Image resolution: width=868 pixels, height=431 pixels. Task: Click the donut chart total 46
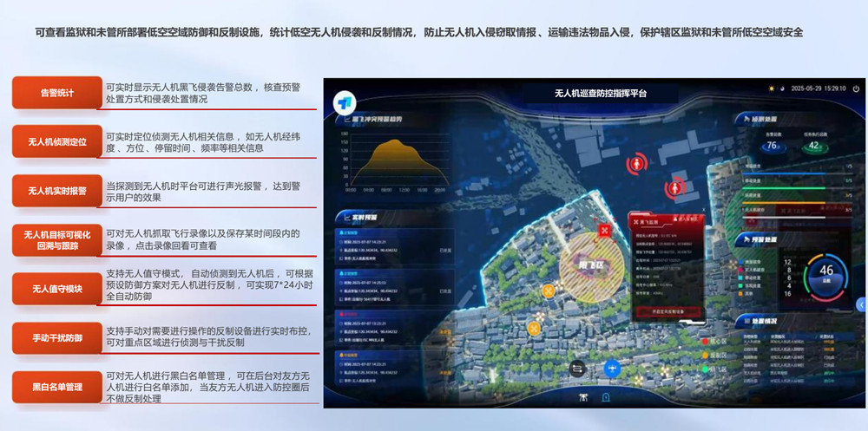[826, 270]
